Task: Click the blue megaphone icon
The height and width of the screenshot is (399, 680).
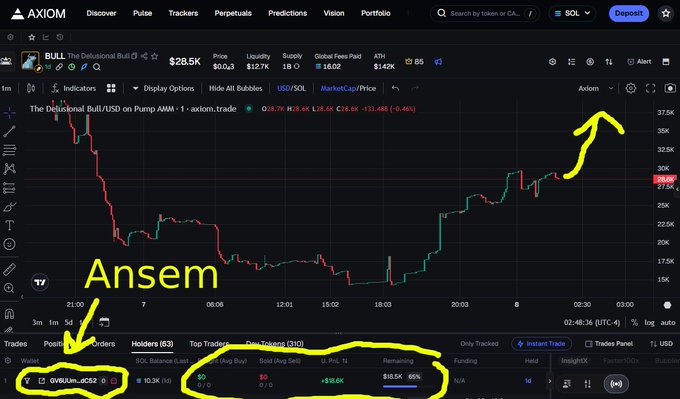Action: click(x=438, y=62)
